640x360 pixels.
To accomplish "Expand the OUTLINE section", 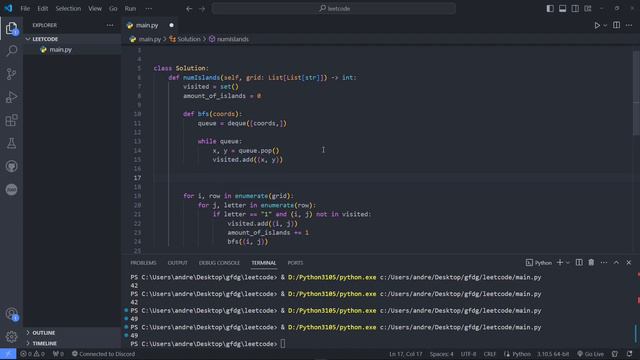I will click(44, 333).
